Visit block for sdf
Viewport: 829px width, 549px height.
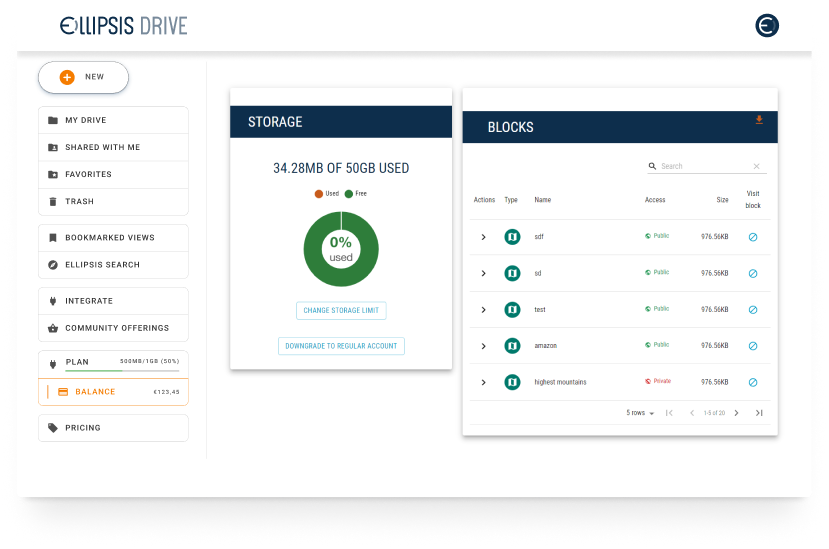753,237
